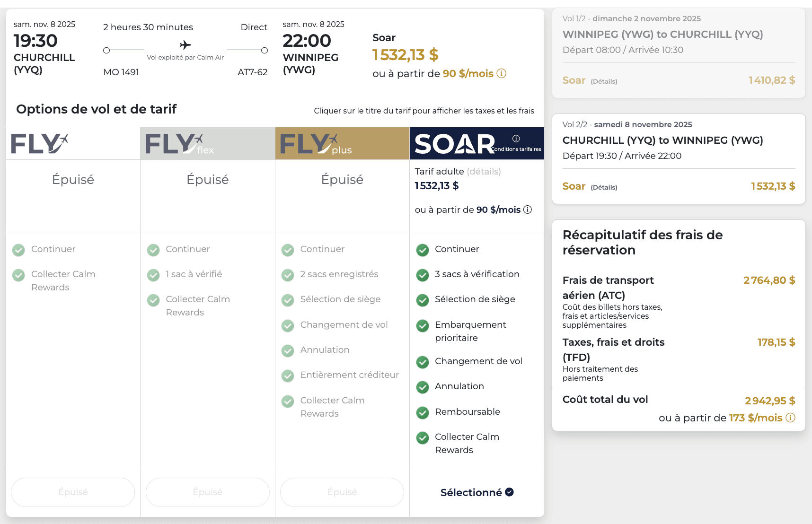Click Frais de transport aérien (ATC) label
The image size is (812, 524).
click(x=608, y=288)
